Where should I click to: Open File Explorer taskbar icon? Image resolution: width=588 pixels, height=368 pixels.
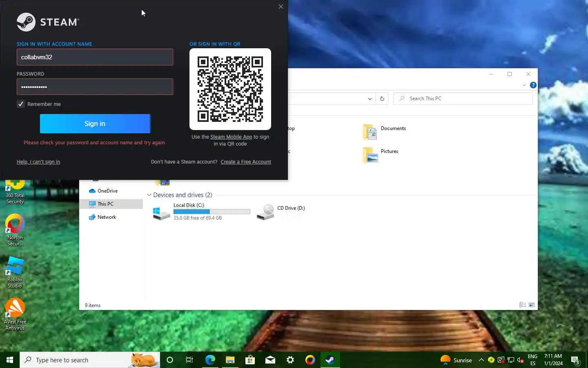coord(230,360)
